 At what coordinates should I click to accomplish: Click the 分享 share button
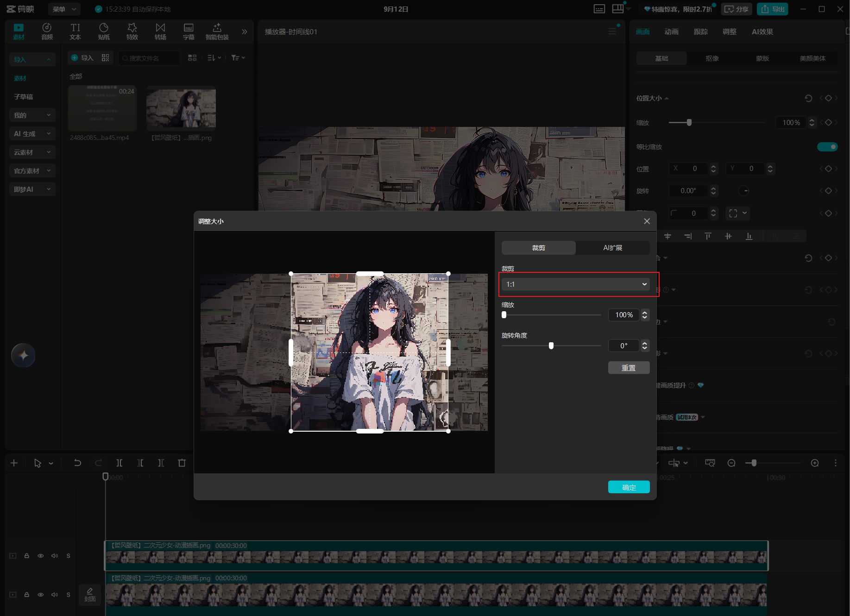(737, 9)
